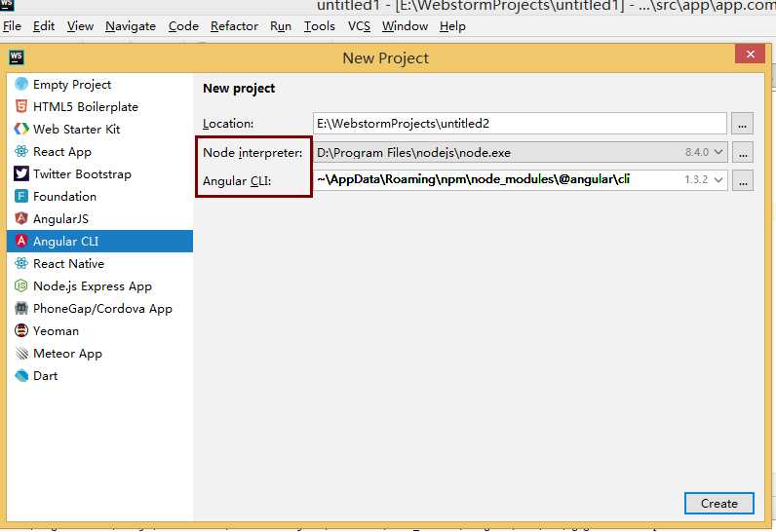Select Twitter Bootstrap project type
This screenshot has width=776, height=532.
tap(100, 174)
